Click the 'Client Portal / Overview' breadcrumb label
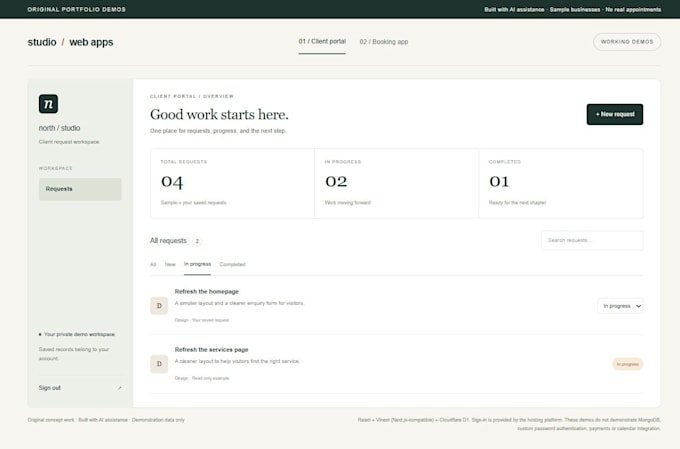680x449 pixels. (x=192, y=96)
